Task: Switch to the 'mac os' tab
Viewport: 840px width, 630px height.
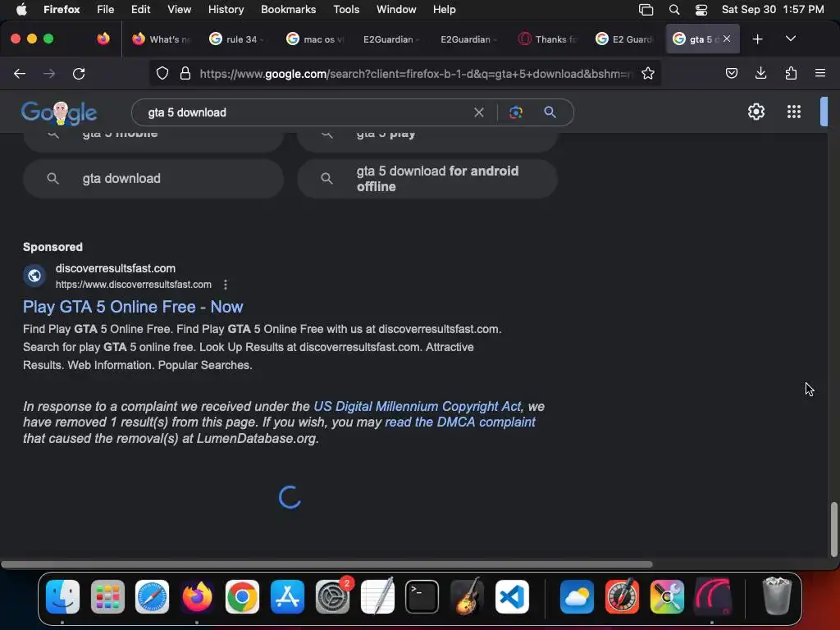Action: [314, 39]
